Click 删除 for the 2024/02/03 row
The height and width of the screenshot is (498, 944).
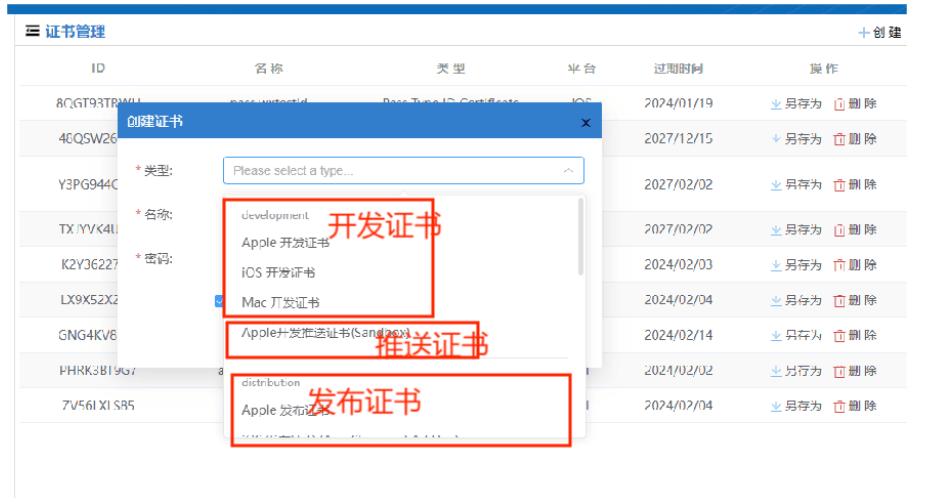click(855, 265)
